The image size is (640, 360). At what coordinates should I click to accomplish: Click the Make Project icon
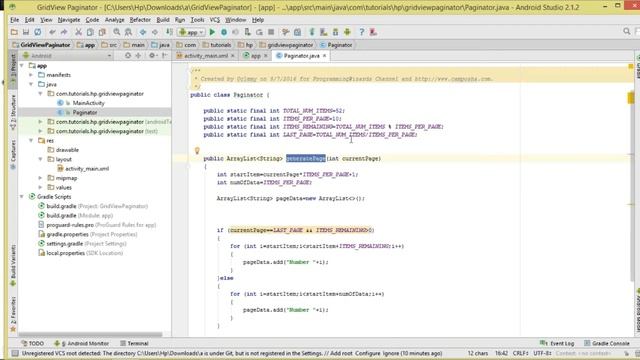[x=169, y=32]
